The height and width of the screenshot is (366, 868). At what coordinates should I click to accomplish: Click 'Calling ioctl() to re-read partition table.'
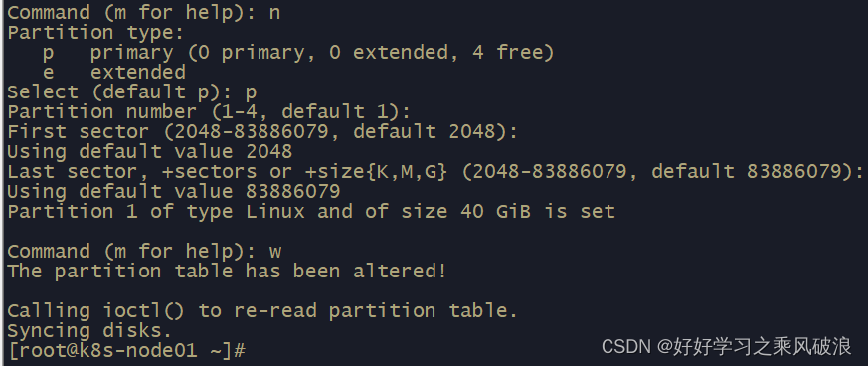coord(262,311)
